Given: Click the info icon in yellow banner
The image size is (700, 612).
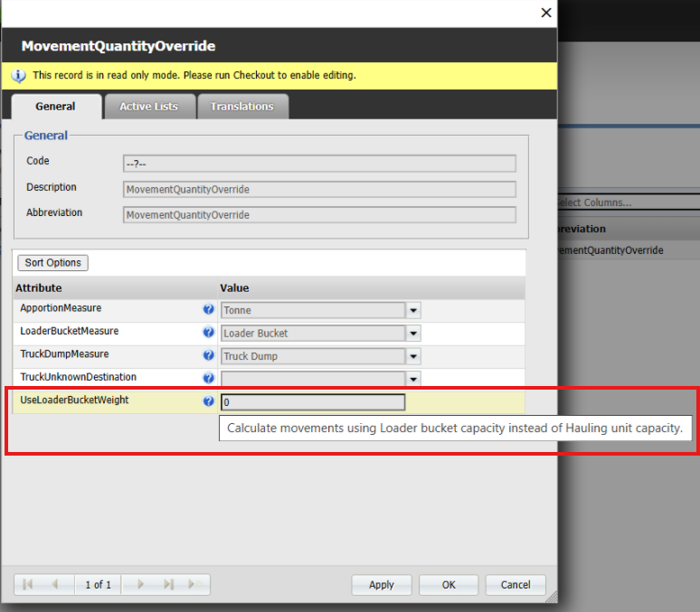Looking at the screenshot, I should pyautogui.click(x=19, y=76).
